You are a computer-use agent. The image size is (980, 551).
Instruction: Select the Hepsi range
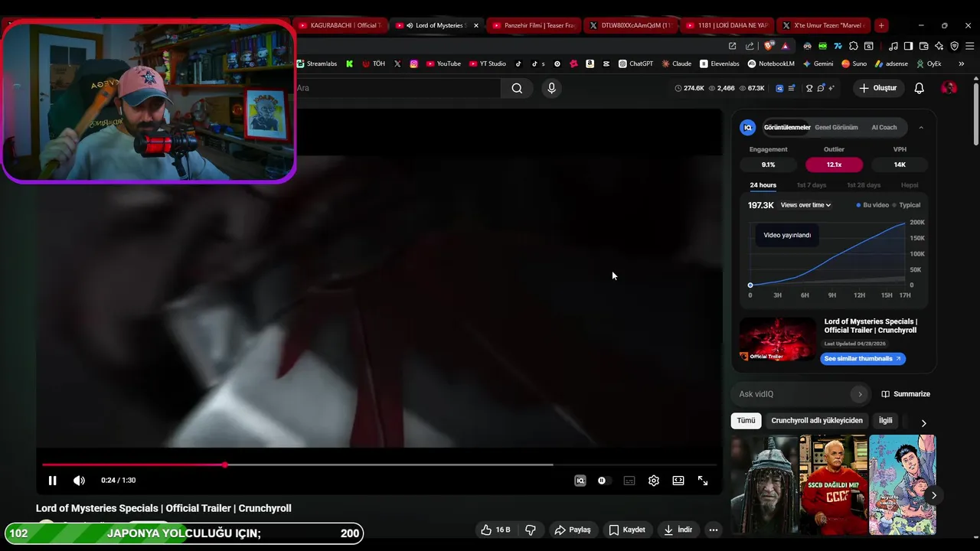tap(910, 185)
